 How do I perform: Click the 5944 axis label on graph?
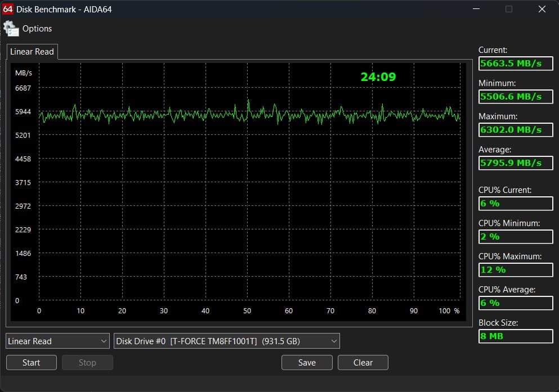pyautogui.click(x=23, y=111)
